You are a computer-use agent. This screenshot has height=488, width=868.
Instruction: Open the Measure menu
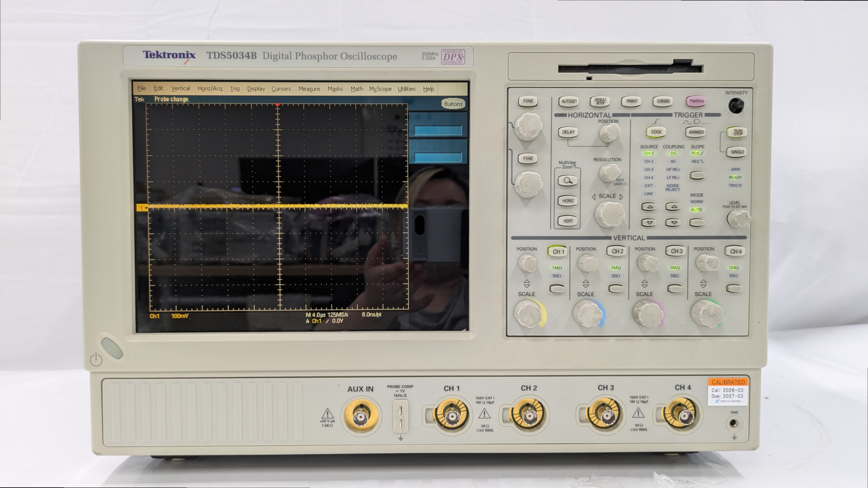309,89
